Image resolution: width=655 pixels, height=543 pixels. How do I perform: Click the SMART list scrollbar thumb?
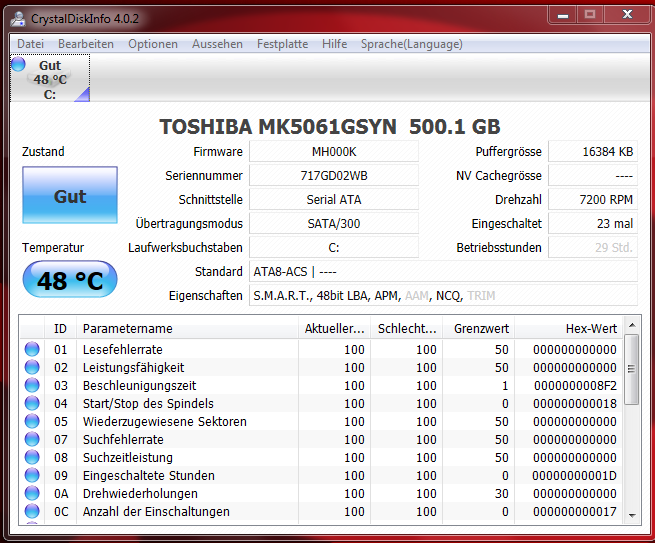tap(632, 369)
